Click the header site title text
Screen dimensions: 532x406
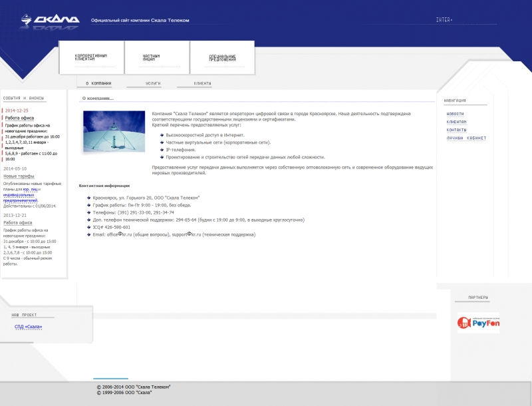[140, 21]
